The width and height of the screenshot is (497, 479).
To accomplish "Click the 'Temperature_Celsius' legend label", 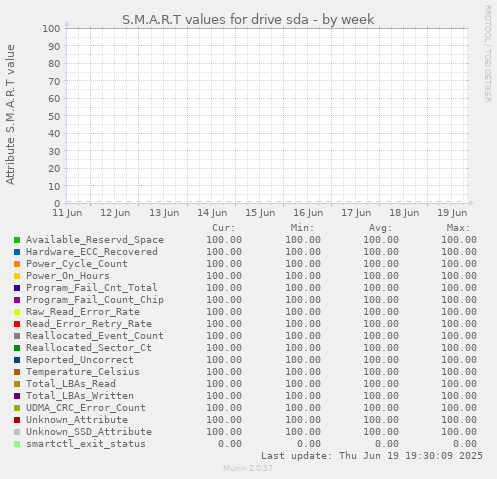I will click(83, 372).
